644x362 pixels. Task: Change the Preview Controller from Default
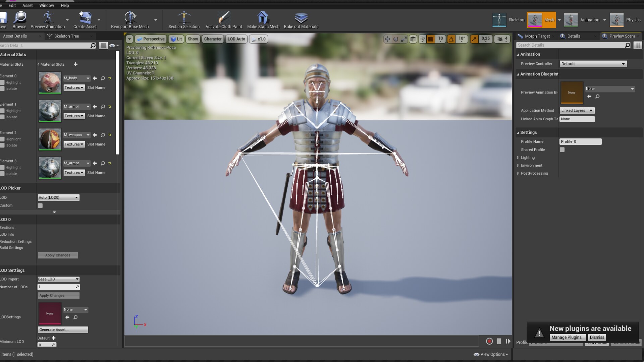coord(593,64)
